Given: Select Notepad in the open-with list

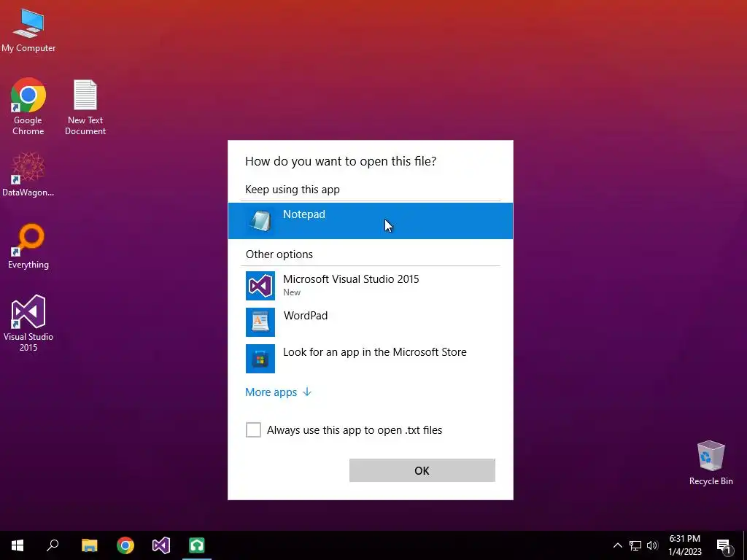Looking at the screenshot, I should point(370,221).
